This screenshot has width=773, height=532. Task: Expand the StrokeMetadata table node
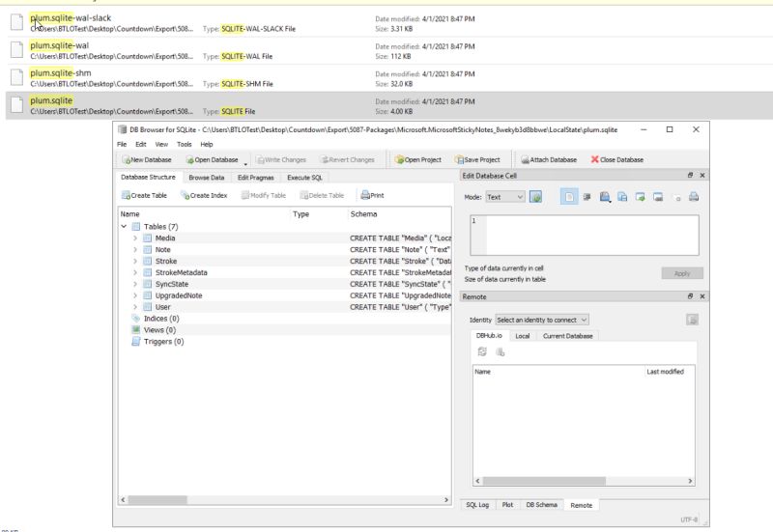coord(135,272)
